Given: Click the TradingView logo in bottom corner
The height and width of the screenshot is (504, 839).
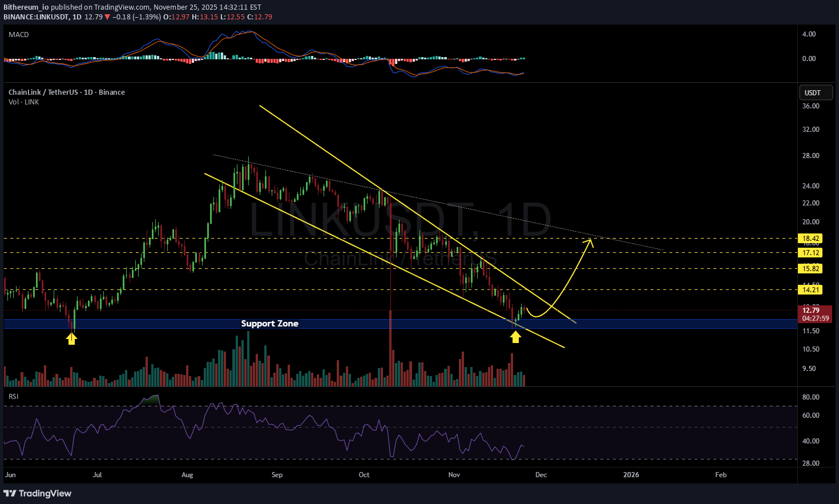Looking at the screenshot, I should [38, 493].
